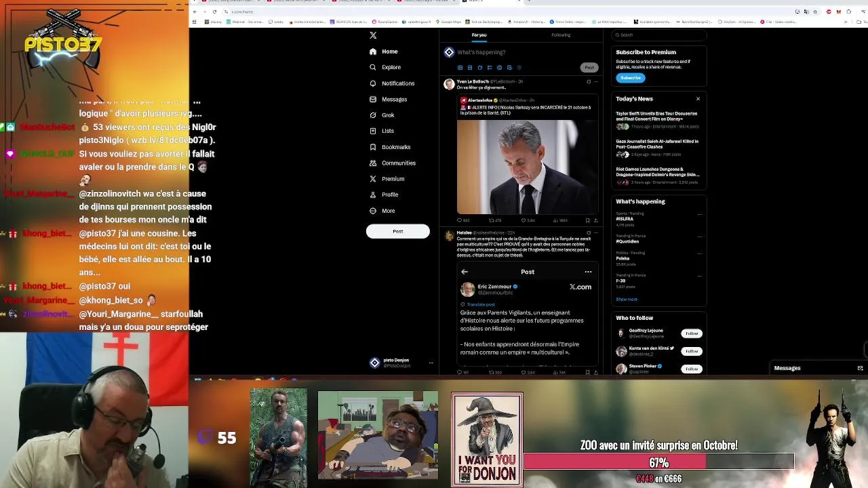Open the #ISLFRA trending topic
The height and width of the screenshot is (488, 868).
point(625,219)
